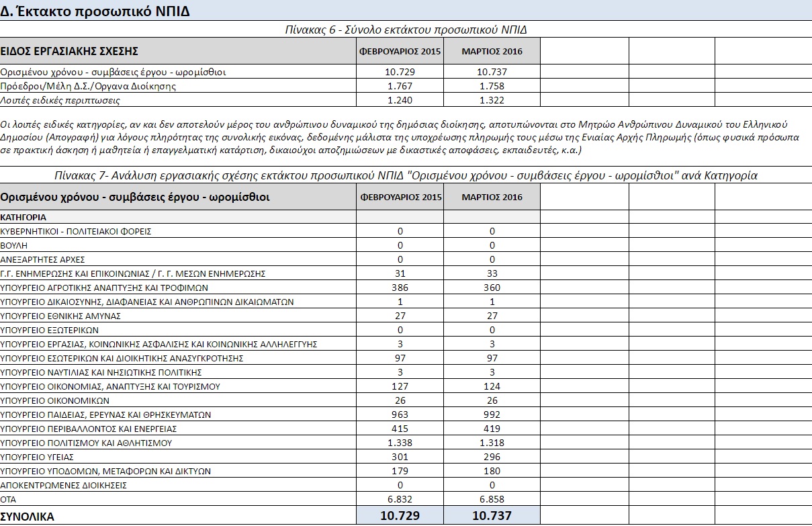Click value 31 for Γ.Γ. ΕΝΗΜΕΡΩΣΗΣ

pos(400,273)
